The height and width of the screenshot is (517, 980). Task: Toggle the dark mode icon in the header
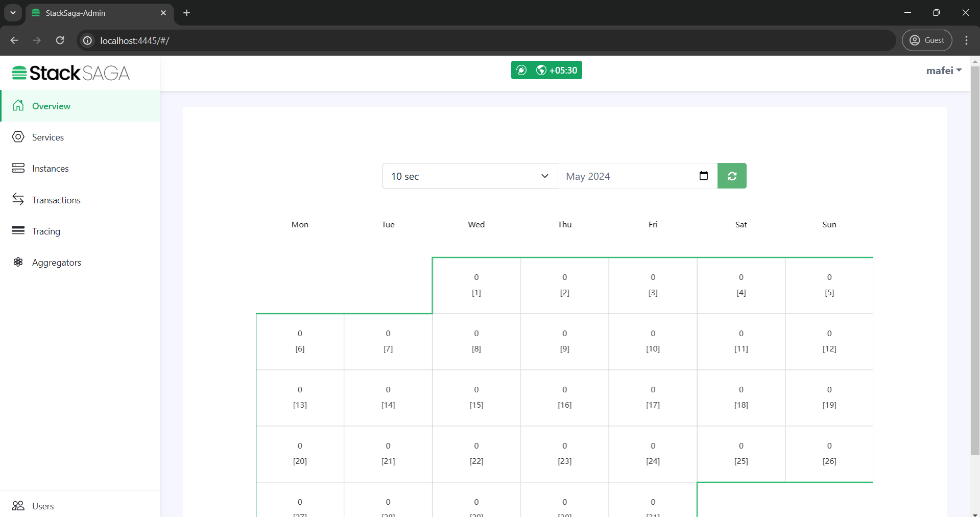(x=522, y=70)
